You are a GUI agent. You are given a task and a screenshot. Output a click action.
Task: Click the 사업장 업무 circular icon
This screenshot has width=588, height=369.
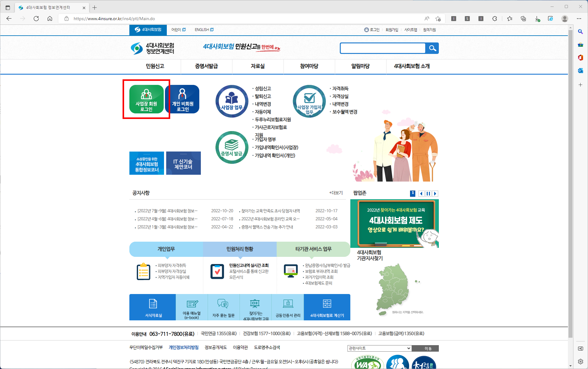pos(232,101)
